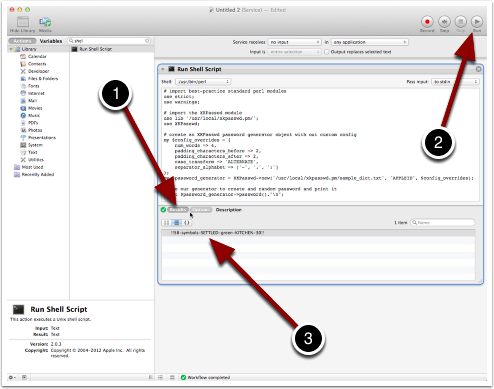The width and height of the screenshot is (494, 389).
Task: Show the action's Options pane
Action: [201, 210]
